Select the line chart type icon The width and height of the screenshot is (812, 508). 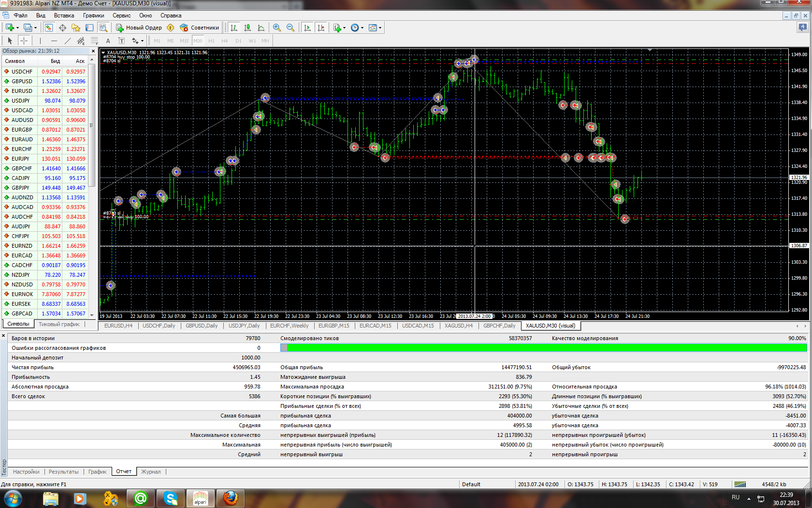point(261,28)
